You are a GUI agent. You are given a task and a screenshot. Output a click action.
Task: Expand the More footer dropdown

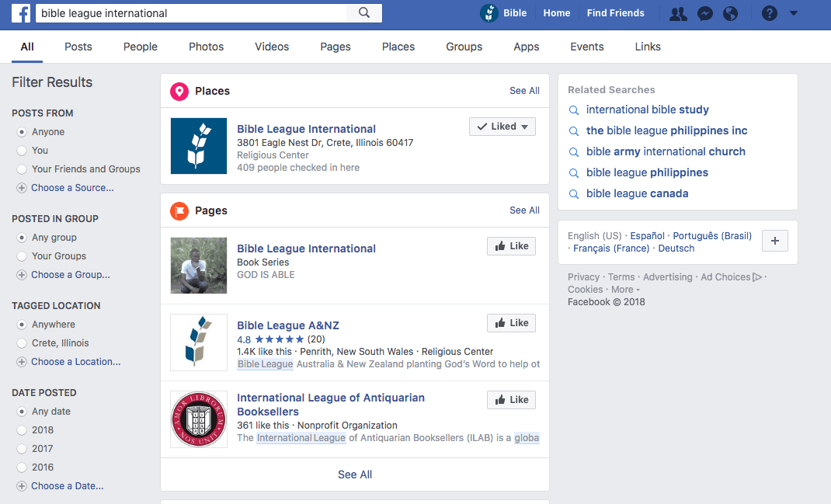(625, 290)
